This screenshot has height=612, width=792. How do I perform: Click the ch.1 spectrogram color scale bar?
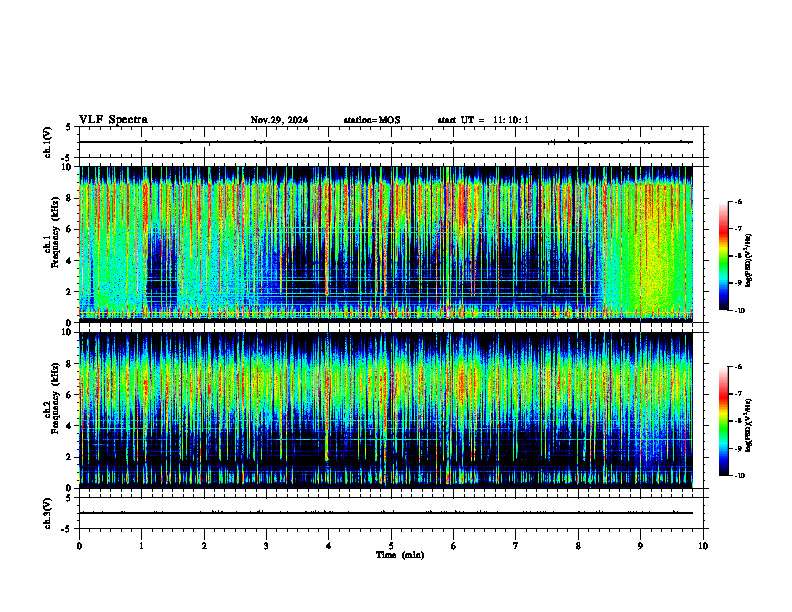point(723,256)
